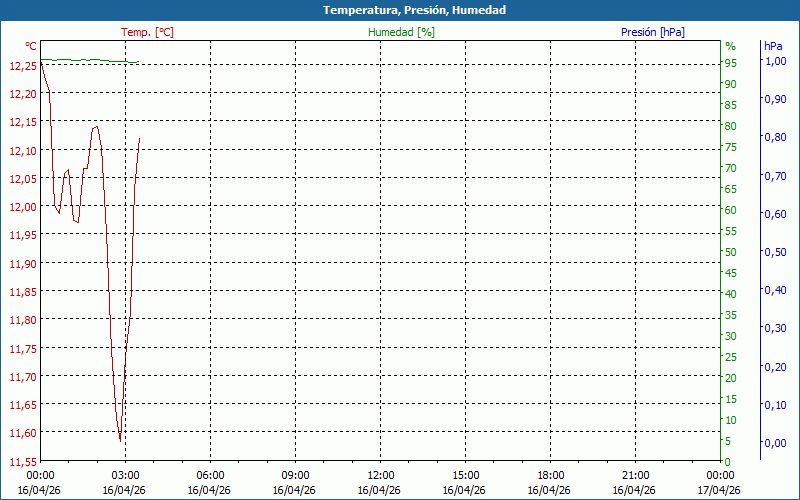
Task: Click the green % axis unit label
Action: 730,46
